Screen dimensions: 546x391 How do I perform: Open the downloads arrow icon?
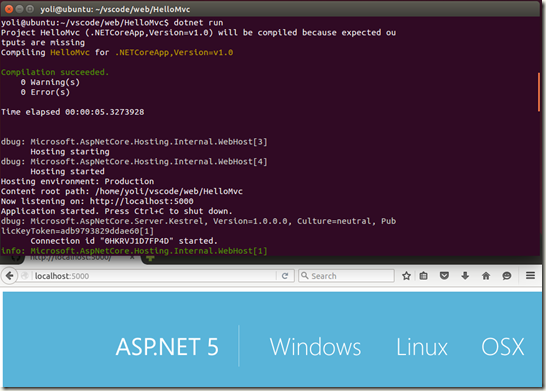[x=465, y=276]
